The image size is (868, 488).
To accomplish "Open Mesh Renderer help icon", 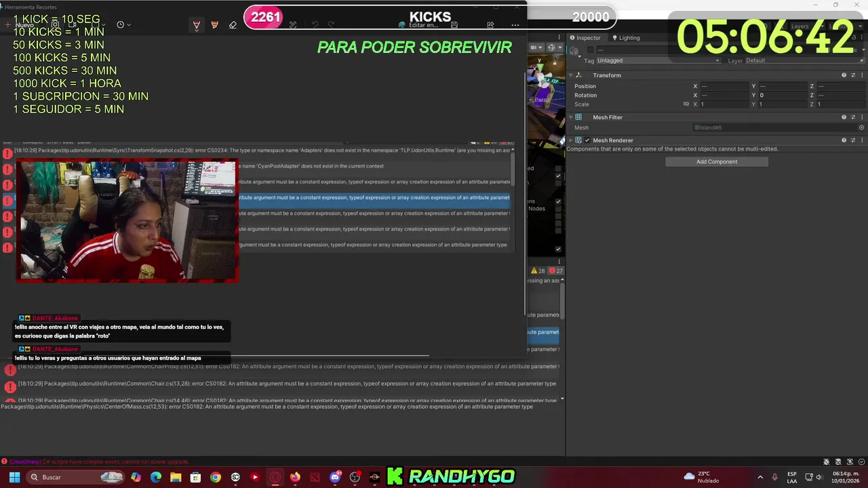I will pyautogui.click(x=844, y=140).
